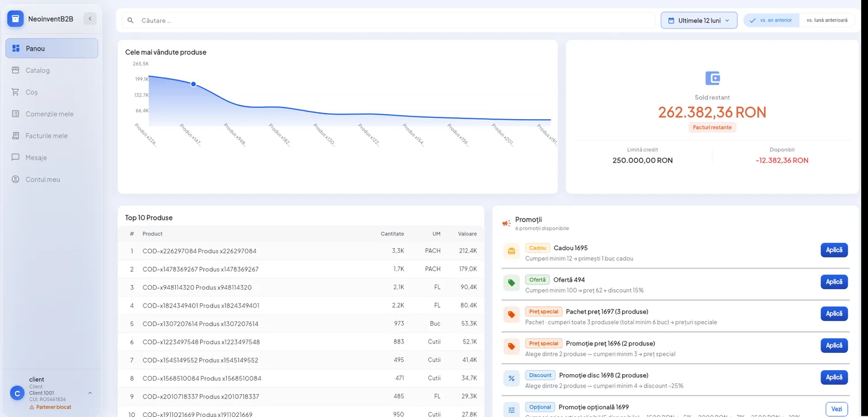The image size is (868, 417).
Task: Click the search magnifier icon
Action: [x=131, y=20]
